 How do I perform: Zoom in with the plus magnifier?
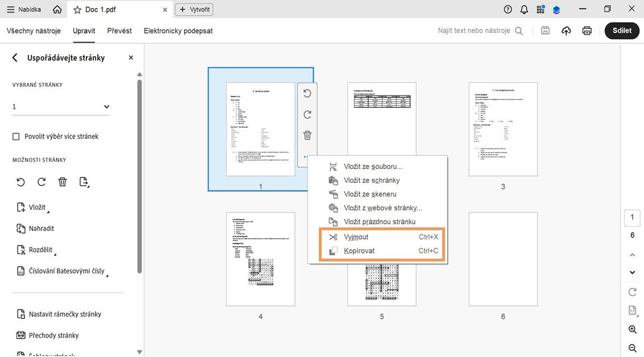633,330
